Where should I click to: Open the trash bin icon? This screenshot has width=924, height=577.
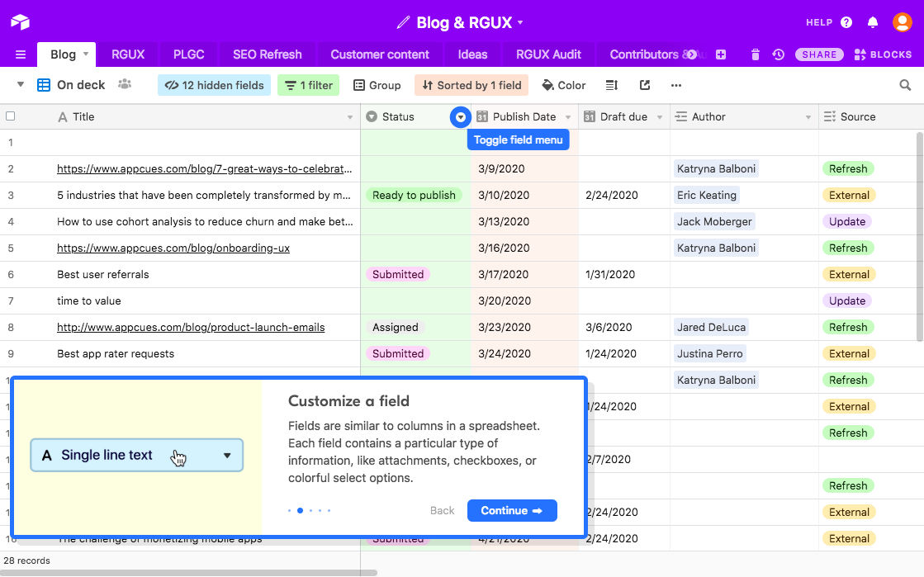pyautogui.click(x=756, y=54)
